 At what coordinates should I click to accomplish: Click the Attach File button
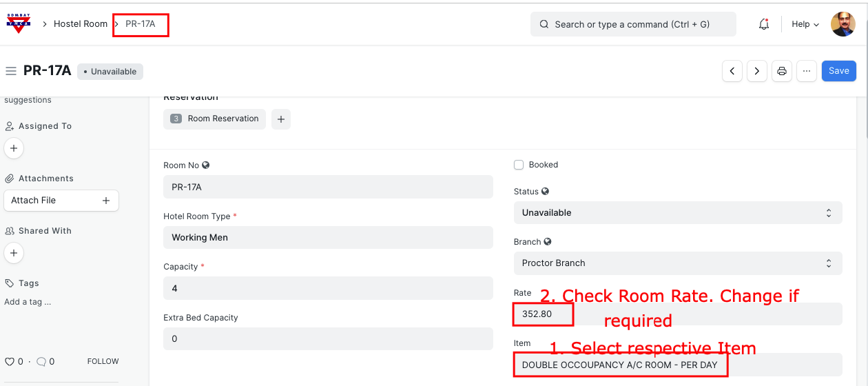pyautogui.click(x=61, y=201)
